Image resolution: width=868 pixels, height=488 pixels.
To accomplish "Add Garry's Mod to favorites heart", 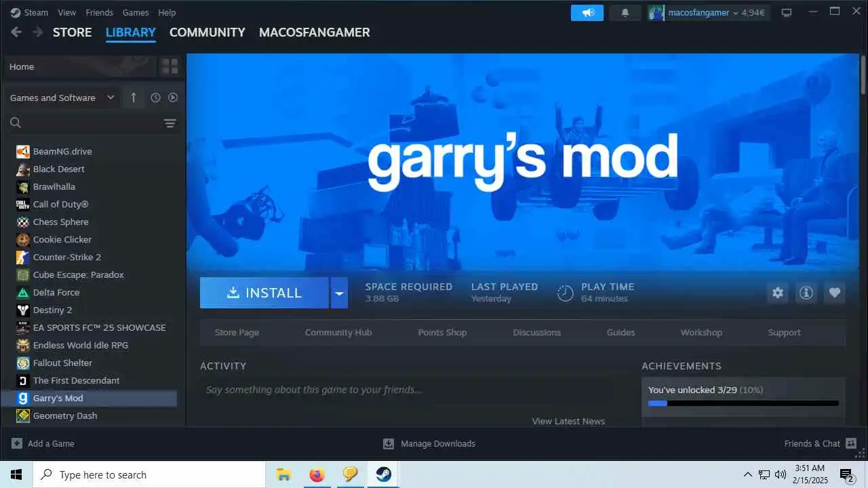I will (x=835, y=293).
